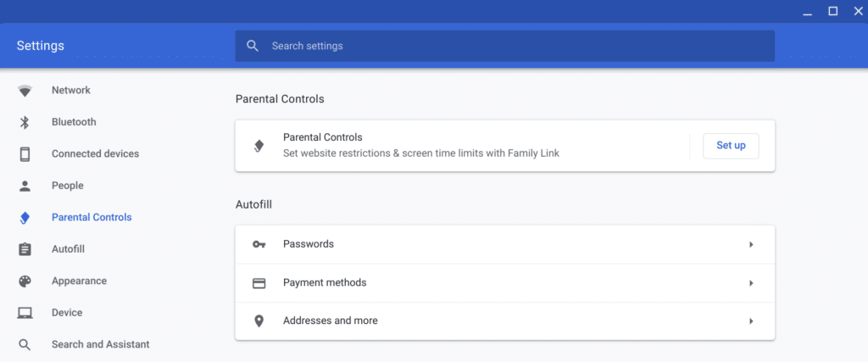
Task: Select the Appearance palette icon
Action: tap(25, 281)
